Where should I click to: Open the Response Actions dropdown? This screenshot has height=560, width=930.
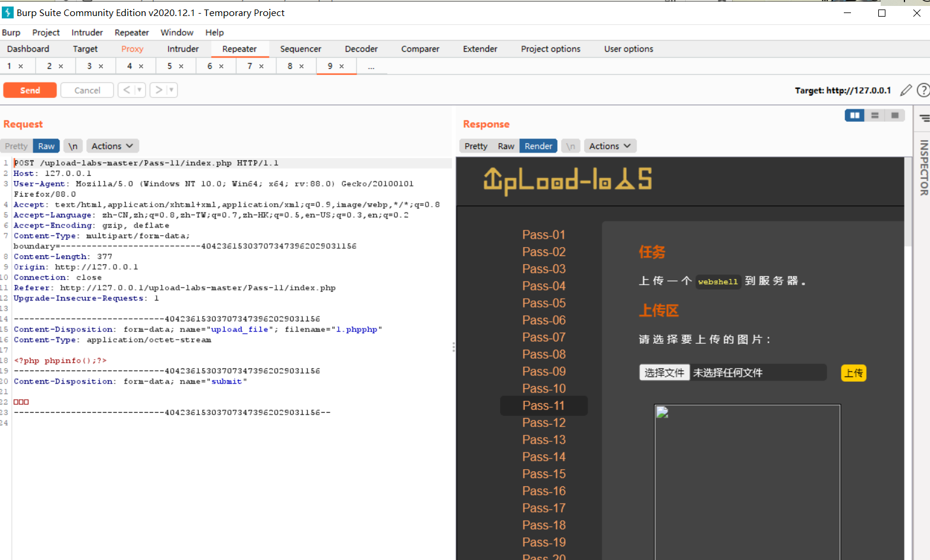610,146
